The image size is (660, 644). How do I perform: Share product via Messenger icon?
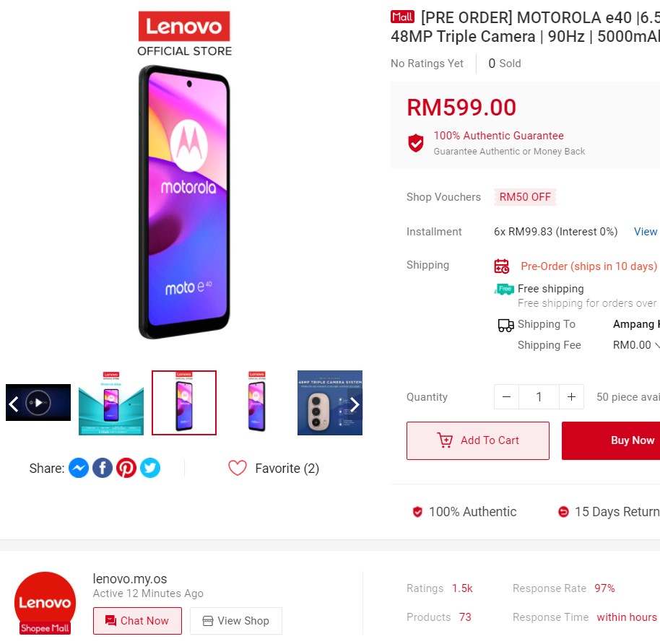tap(78, 468)
